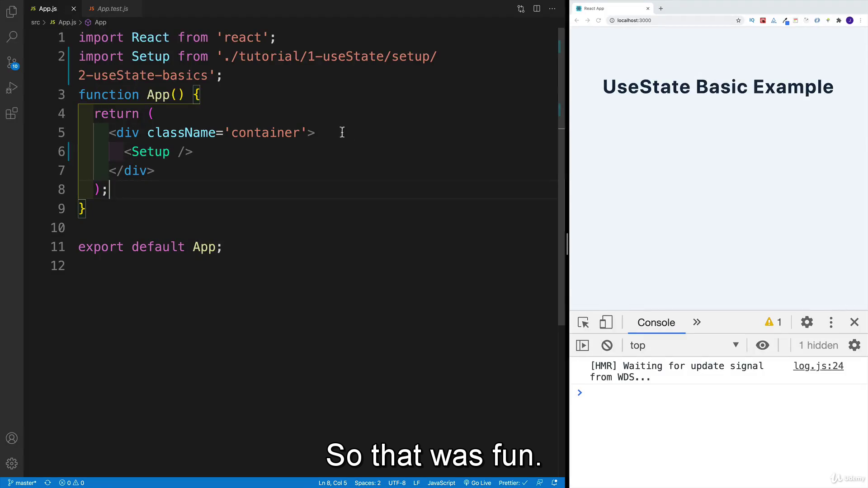The image size is (868, 488).
Task: Open the Manage gear in activity bar
Action: pos(12,464)
